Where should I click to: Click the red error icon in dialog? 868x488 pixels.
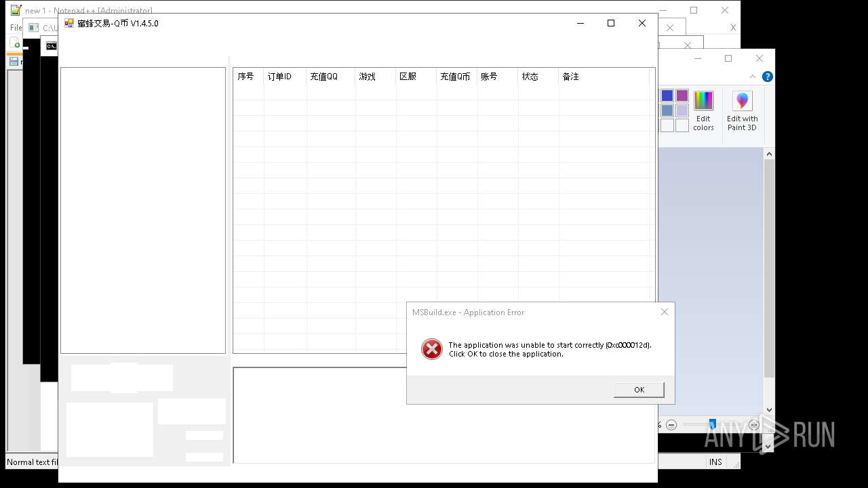click(x=431, y=349)
